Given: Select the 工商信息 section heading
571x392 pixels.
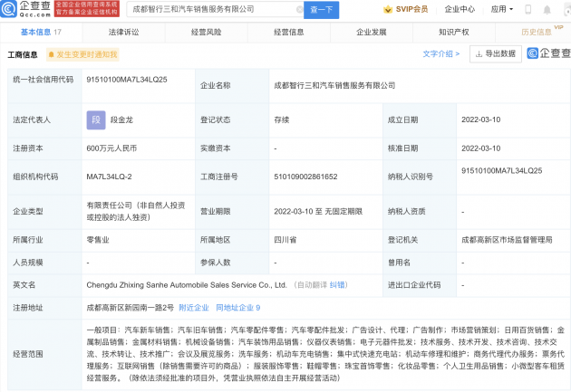Looking at the screenshot, I should point(23,55).
